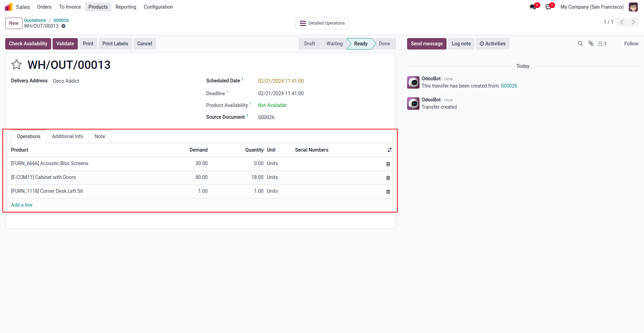This screenshot has height=333, width=644.
Task: Open the conversations message icon in the top bar
Action: click(533, 7)
